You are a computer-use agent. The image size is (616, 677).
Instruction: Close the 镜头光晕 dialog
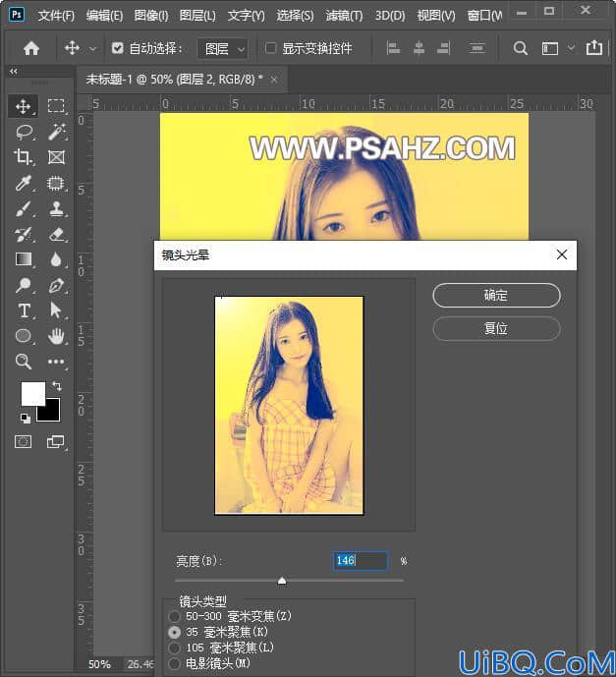click(x=562, y=254)
